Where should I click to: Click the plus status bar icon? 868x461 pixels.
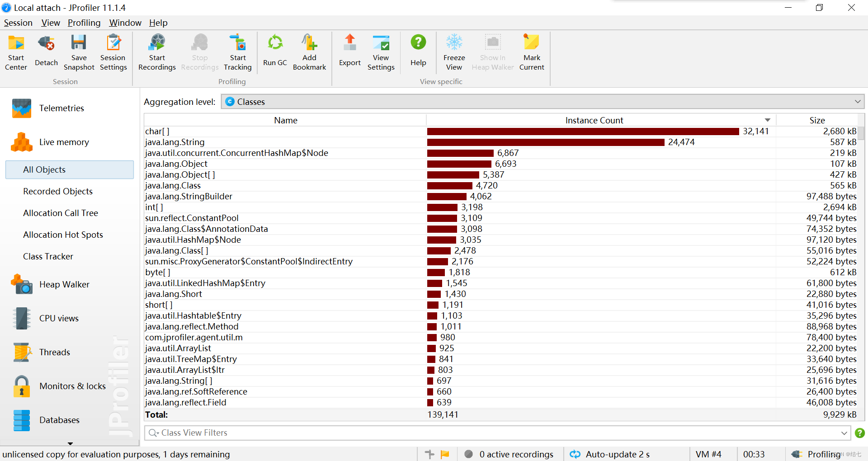(429, 454)
